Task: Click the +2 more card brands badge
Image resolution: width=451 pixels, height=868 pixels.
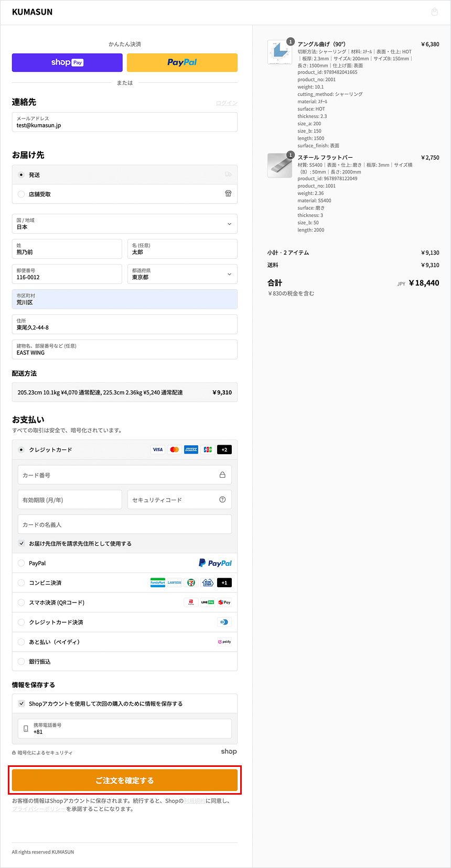Action: (x=224, y=450)
